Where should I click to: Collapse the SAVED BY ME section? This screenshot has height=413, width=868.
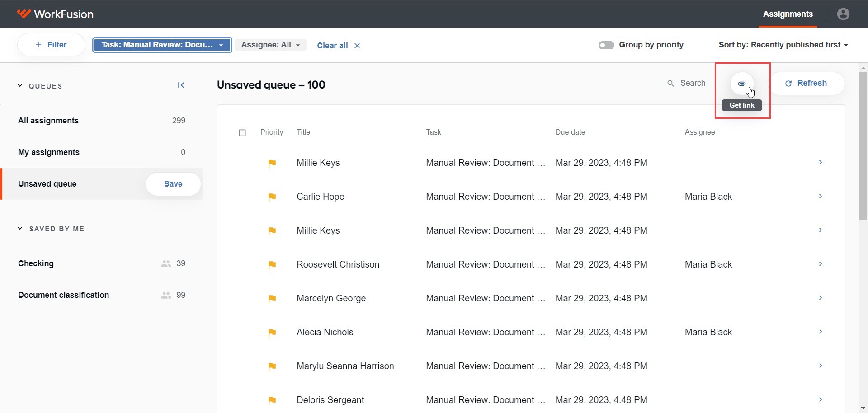pos(20,229)
